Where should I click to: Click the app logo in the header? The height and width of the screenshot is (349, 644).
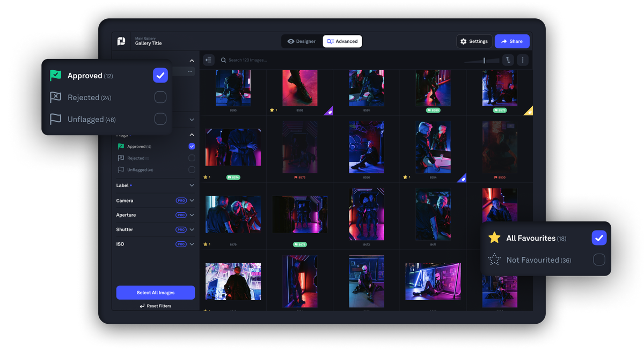click(x=121, y=41)
